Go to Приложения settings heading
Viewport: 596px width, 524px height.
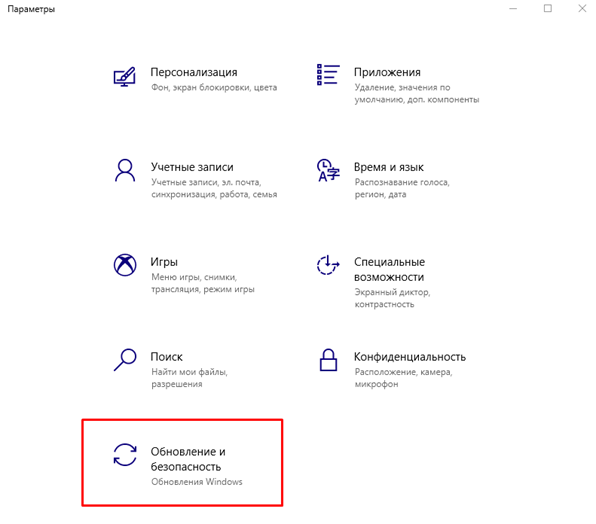coord(387,72)
